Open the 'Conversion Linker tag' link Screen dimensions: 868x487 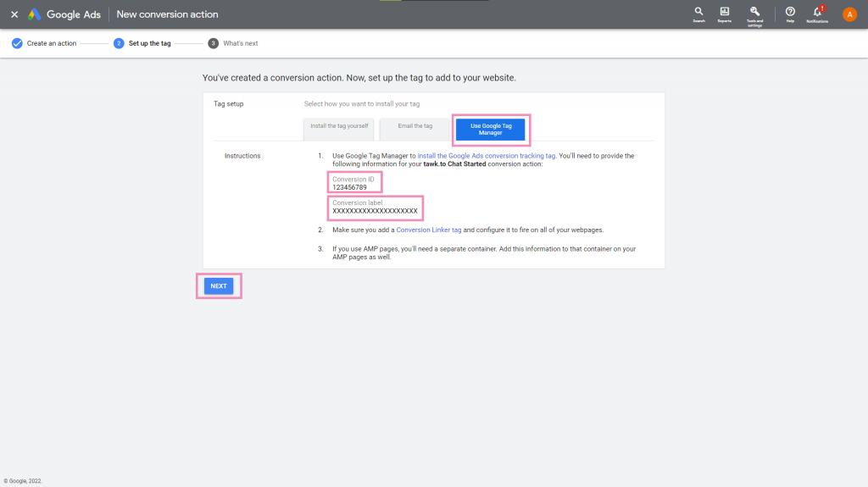click(428, 230)
